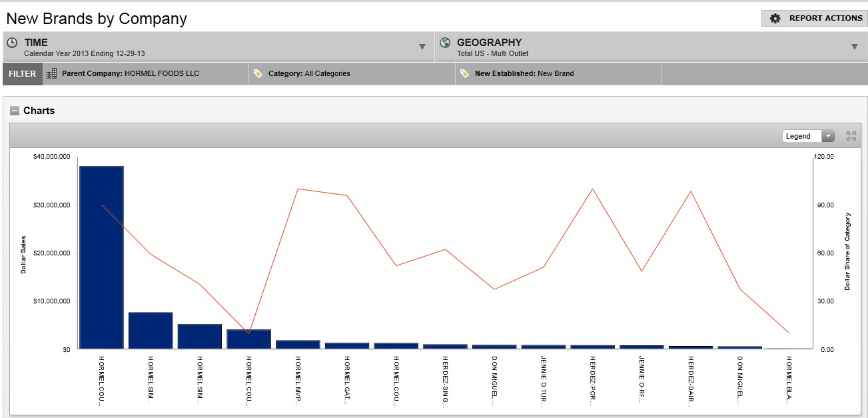Open the Legend dropdown
The width and height of the screenshot is (868, 418).
[808, 136]
